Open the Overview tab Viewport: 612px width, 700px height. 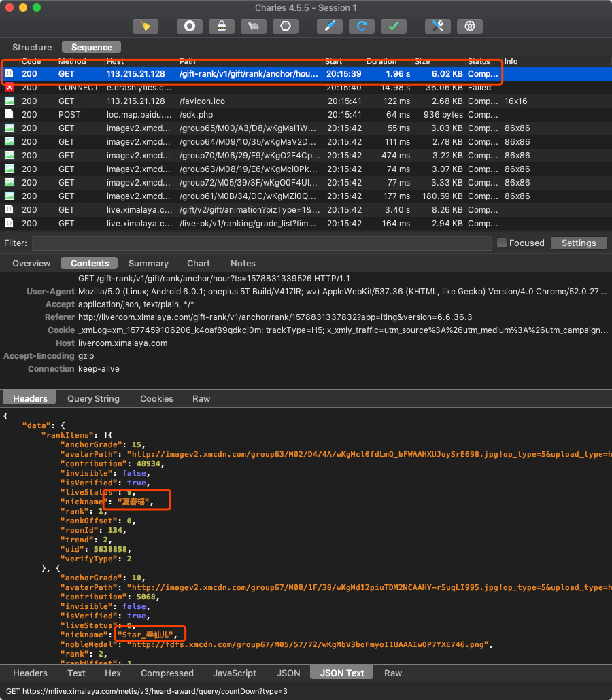pyautogui.click(x=31, y=263)
